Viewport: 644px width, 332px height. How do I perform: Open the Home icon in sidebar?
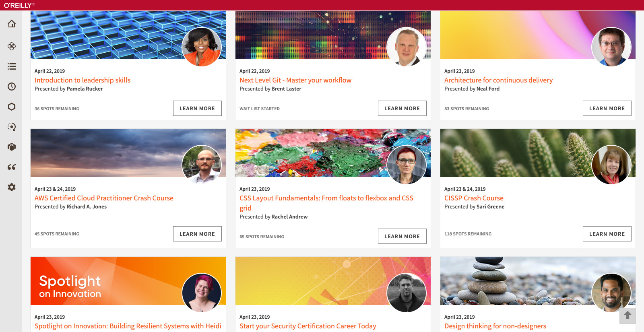[x=12, y=24]
